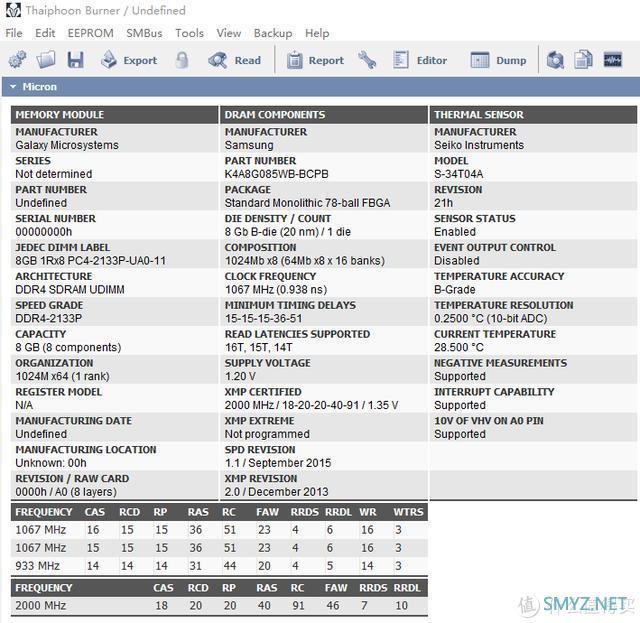Click the wrench tools icon
Image resolution: width=640 pixels, height=623 pixels.
367,60
